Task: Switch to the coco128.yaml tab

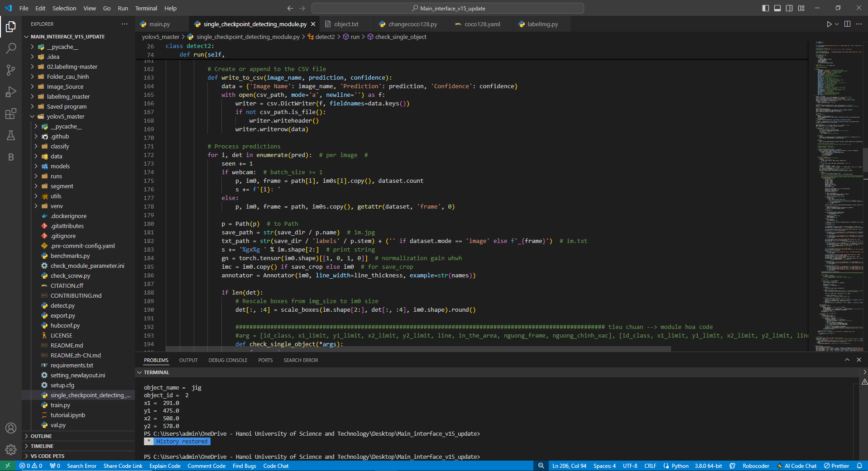Action: (x=482, y=24)
